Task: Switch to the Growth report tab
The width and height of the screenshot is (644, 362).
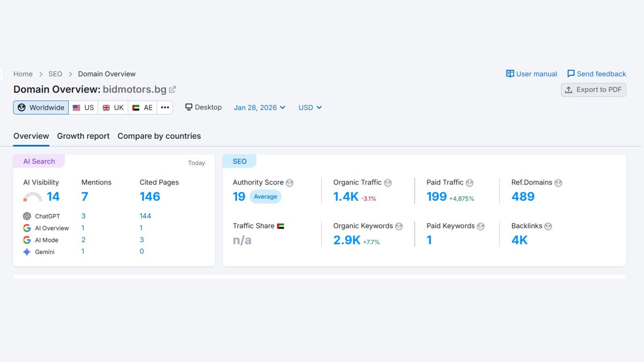Action: [x=83, y=136]
